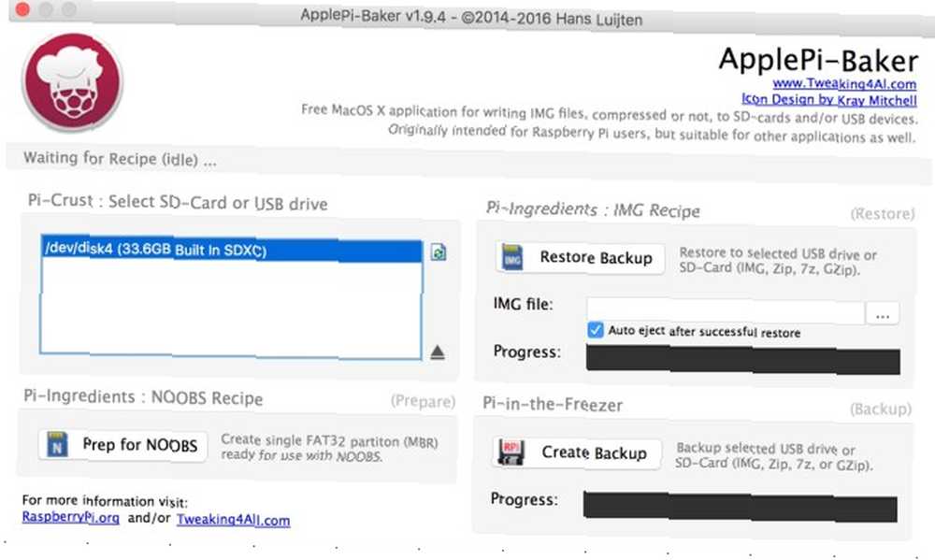
Task: Open Icon Design by Kray Mitchell link
Action: click(828, 100)
